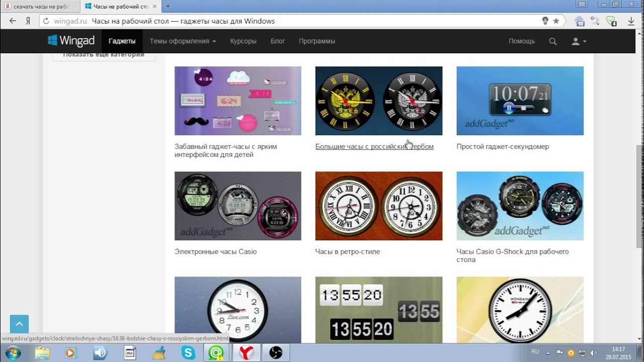The height and width of the screenshot is (362, 644).
Task: Open the document app icon in taskbar
Action: 130,352
